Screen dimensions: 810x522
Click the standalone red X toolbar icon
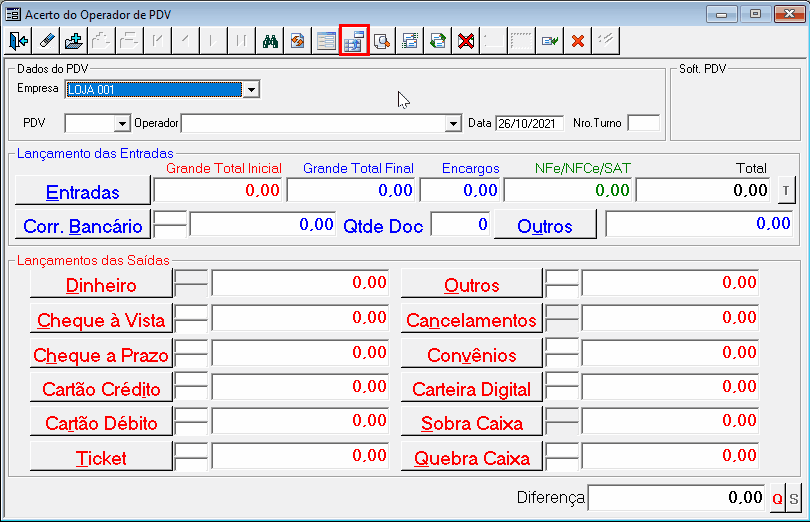coord(578,40)
